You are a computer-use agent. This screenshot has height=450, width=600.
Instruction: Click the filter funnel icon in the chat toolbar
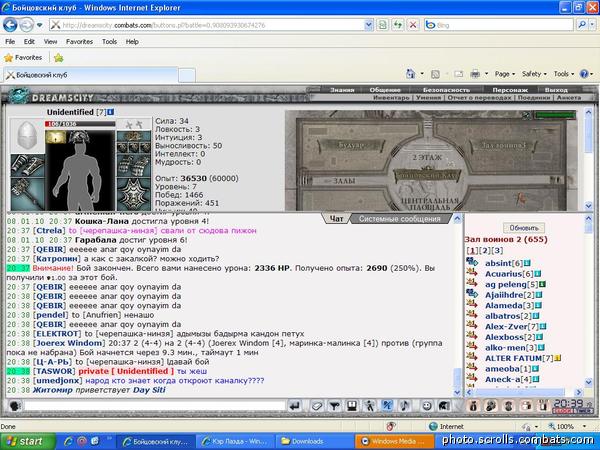click(334, 406)
